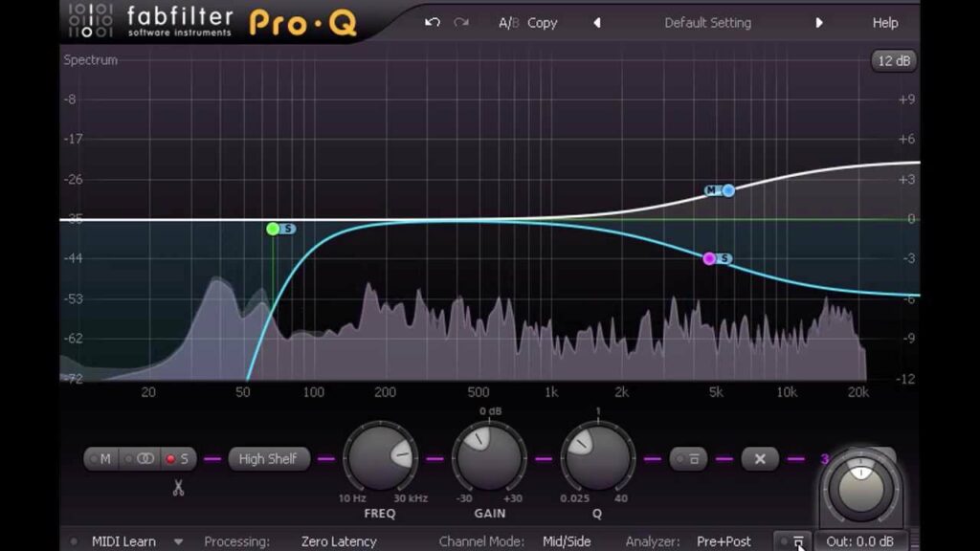
Task: Select the blue mid high-shelf band node
Action: coord(728,190)
